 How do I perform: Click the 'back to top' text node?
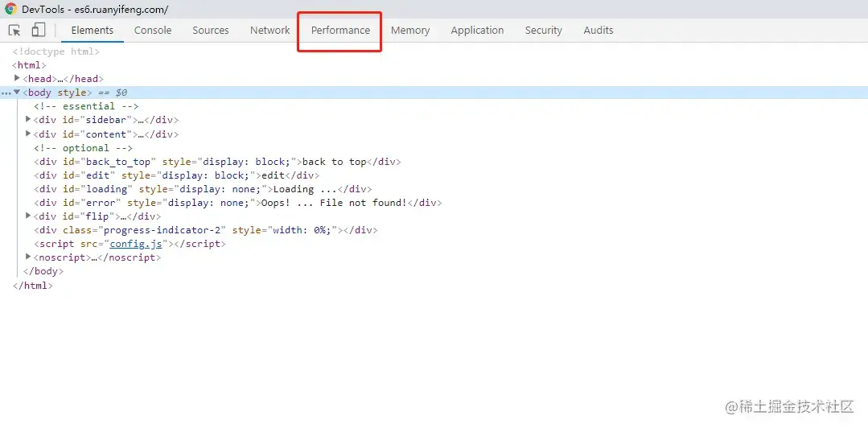(x=335, y=162)
